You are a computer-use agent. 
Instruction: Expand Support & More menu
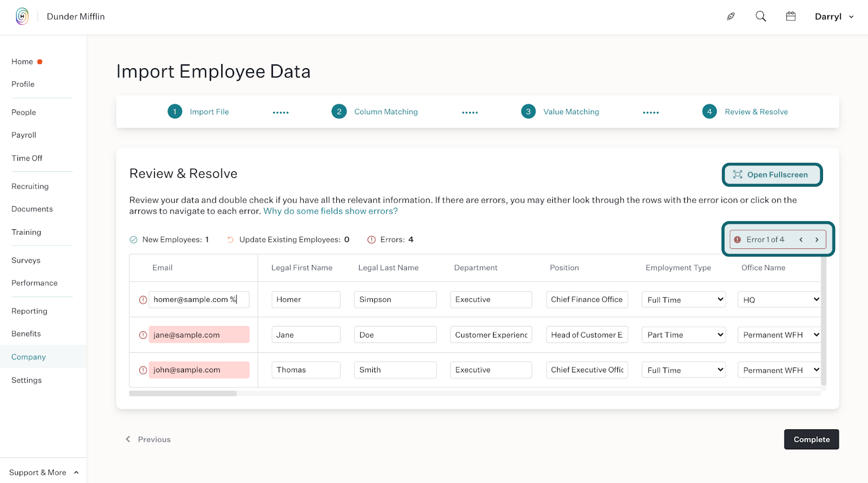[43, 472]
